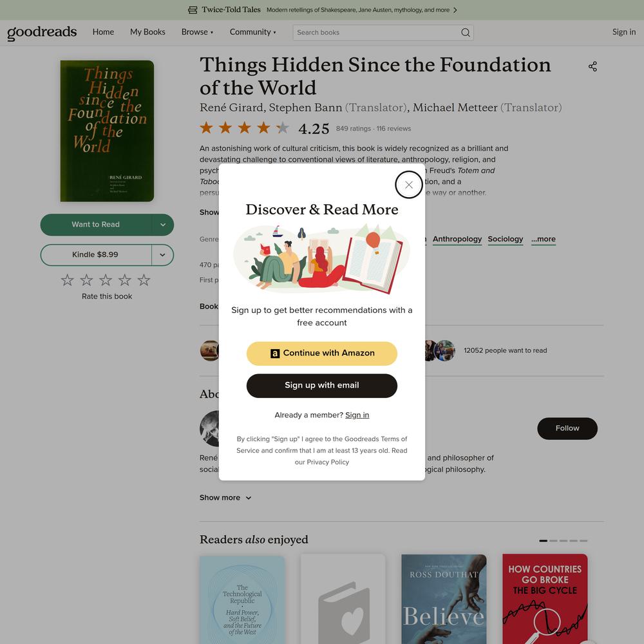644x644 pixels.
Task: Open the Browse menu
Action: pyautogui.click(x=197, y=32)
